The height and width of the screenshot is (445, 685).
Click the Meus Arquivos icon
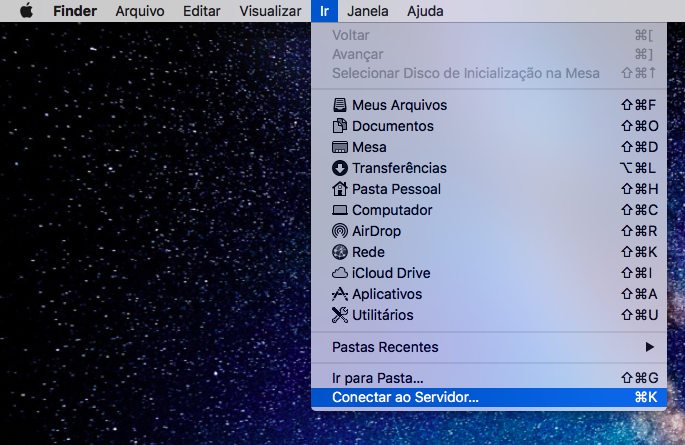tap(340, 105)
